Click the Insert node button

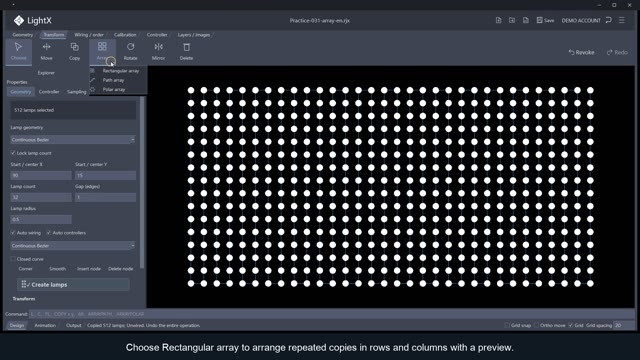(89, 269)
